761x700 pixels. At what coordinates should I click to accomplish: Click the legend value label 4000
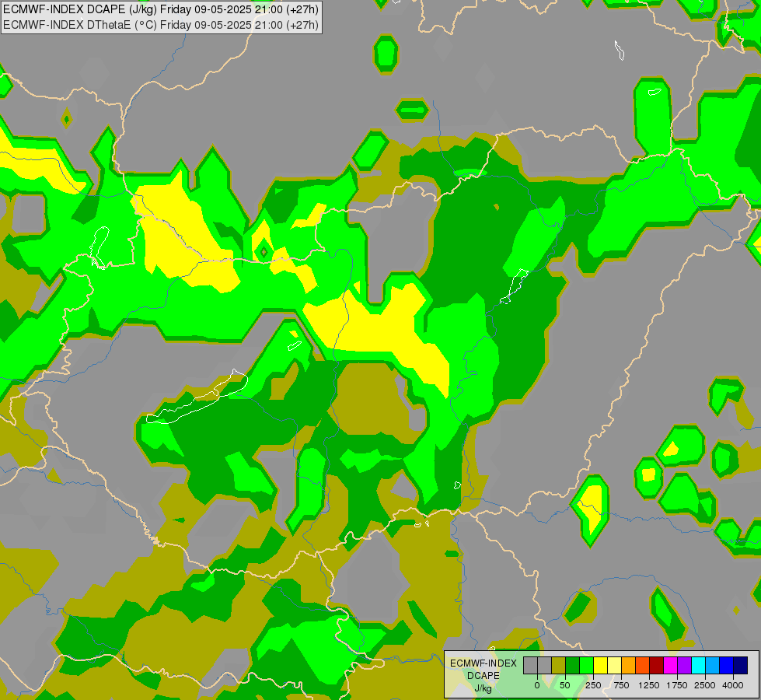point(733,685)
